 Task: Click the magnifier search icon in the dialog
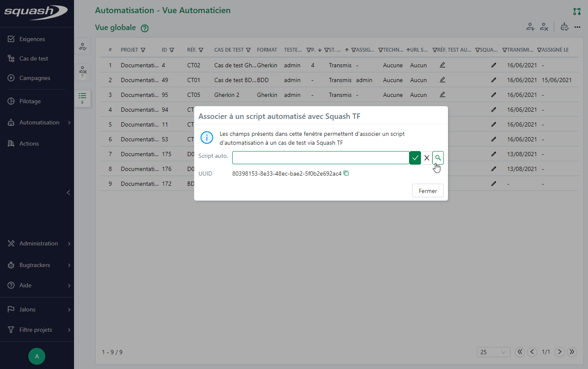tap(438, 157)
